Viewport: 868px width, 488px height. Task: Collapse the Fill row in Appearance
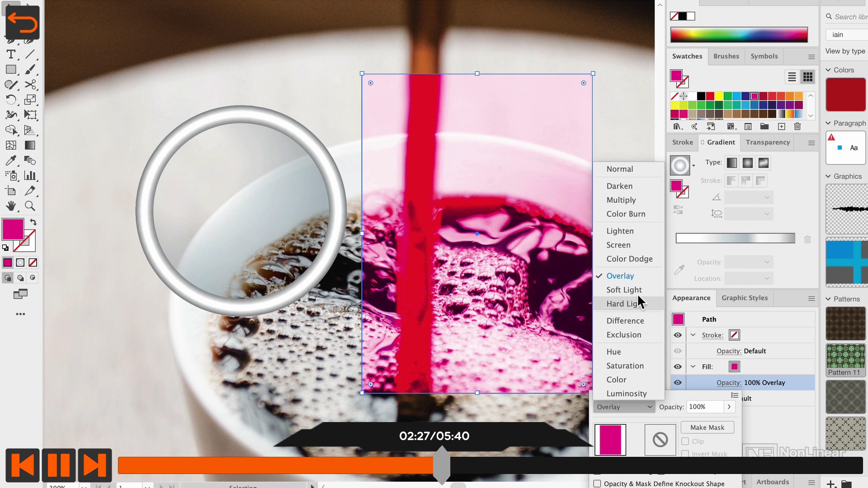tap(693, 367)
